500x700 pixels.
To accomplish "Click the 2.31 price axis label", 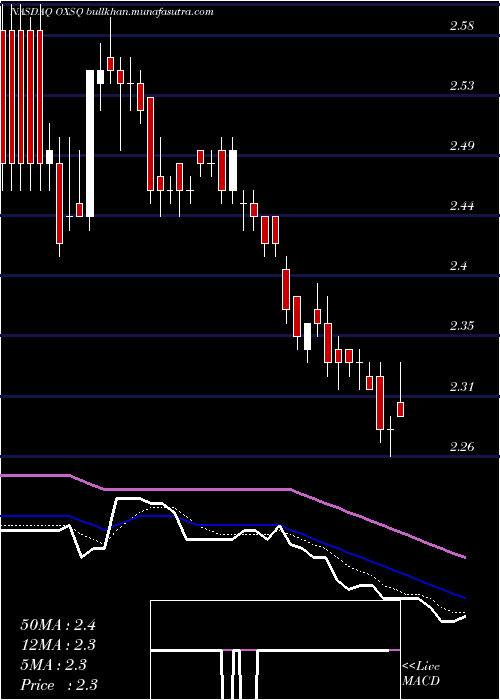I will click(462, 386).
